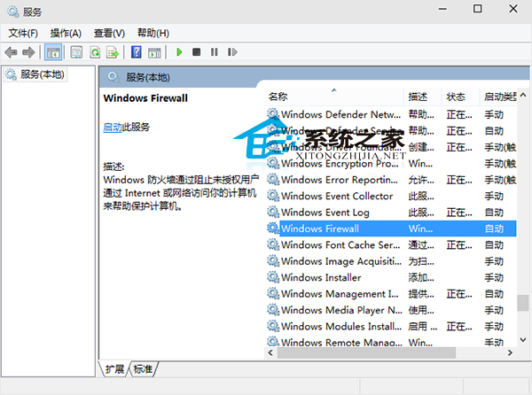Minimize the 服务 window

(x=442, y=9)
